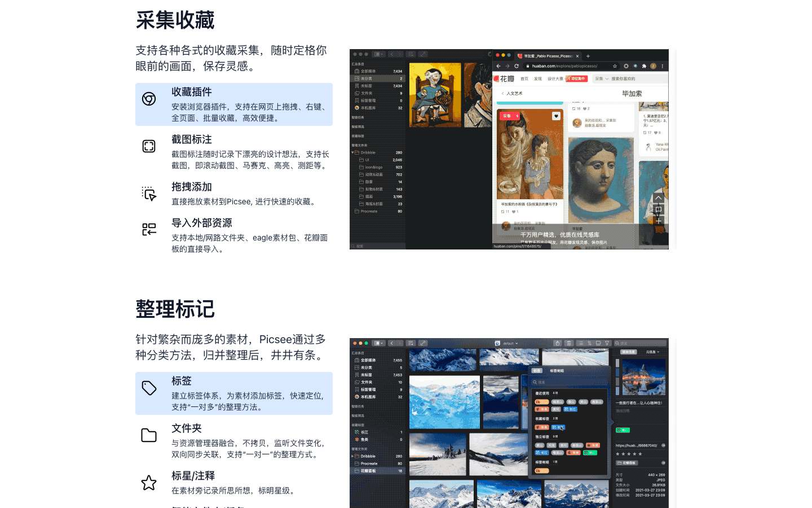
Task: Click the red 征集中 badge
Action: (577, 79)
